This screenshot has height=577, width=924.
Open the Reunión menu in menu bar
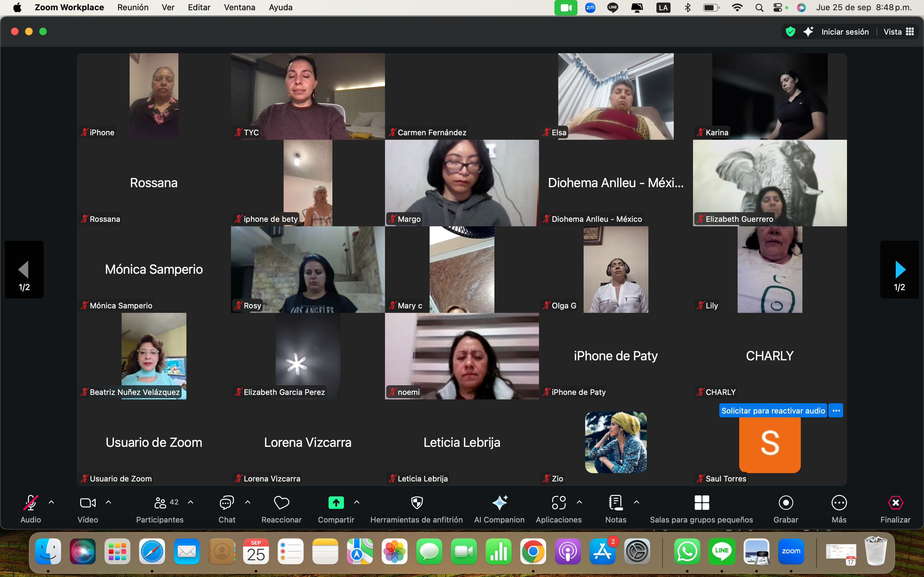[x=133, y=7]
